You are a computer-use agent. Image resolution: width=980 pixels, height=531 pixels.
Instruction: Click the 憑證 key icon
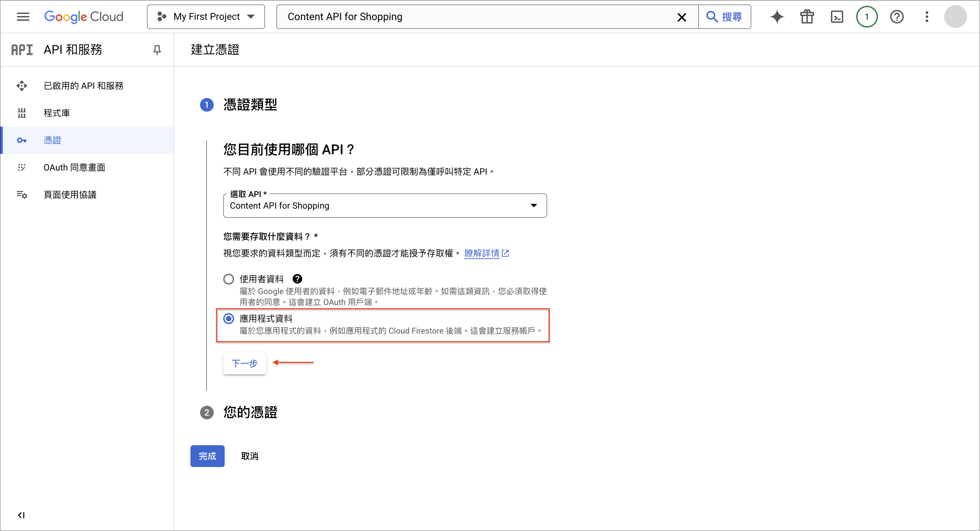click(x=22, y=141)
